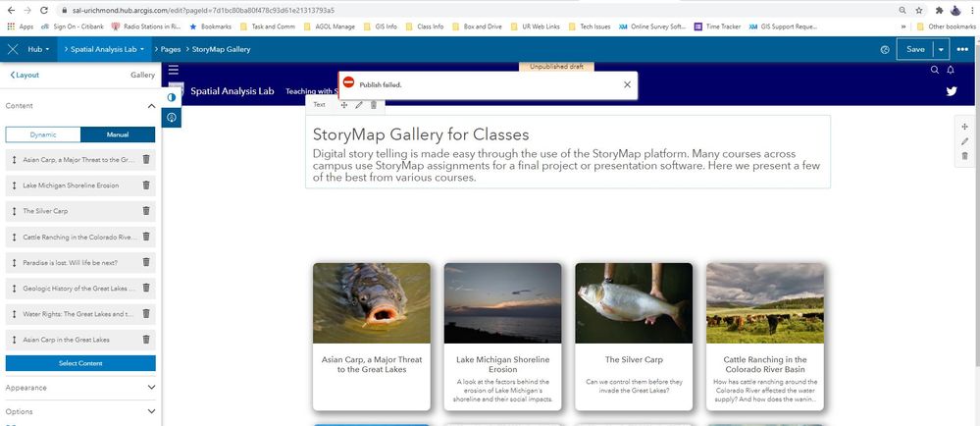This screenshot has height=426, width=980.
Task: Click the move icon in the Text toolbar
Action: pyautogui.click(x=343, y=105)
